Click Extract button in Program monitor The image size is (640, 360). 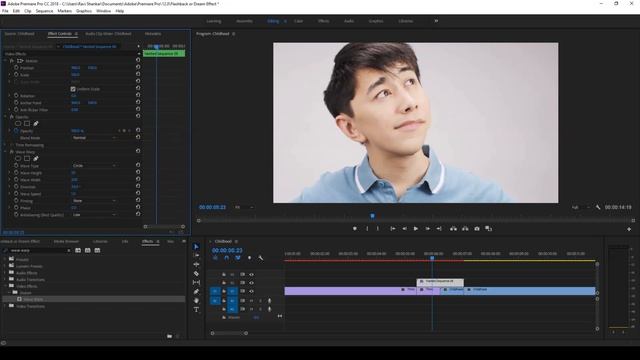pyautogui.click(x=465, y=229)
